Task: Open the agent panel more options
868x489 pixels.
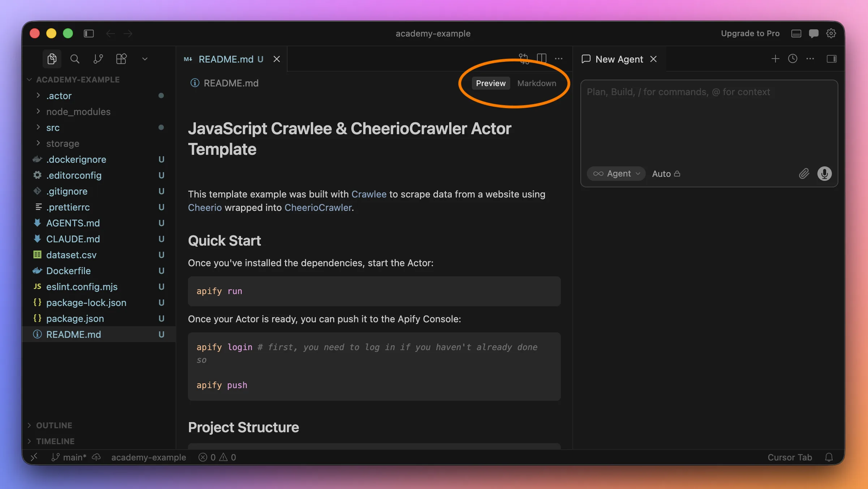Action: pos(810,59)
